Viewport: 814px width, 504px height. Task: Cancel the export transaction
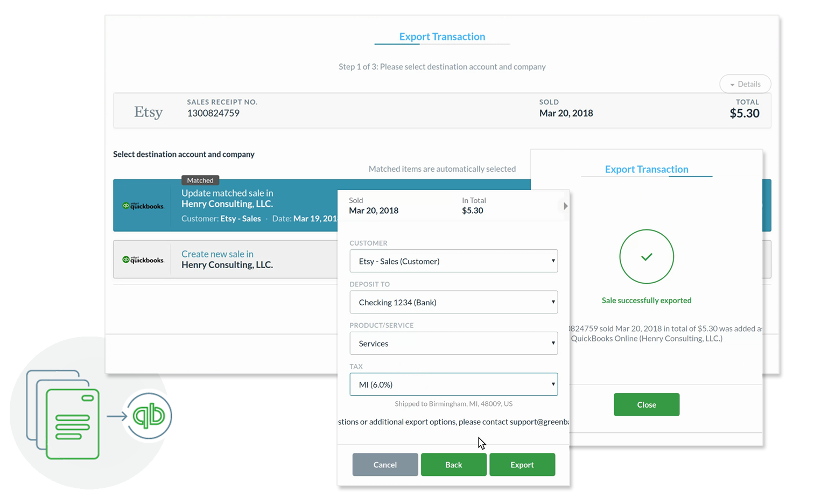coord(385,465)
